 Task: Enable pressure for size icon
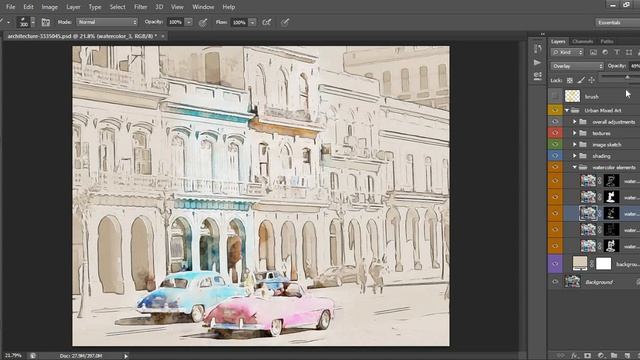point(285,22)
